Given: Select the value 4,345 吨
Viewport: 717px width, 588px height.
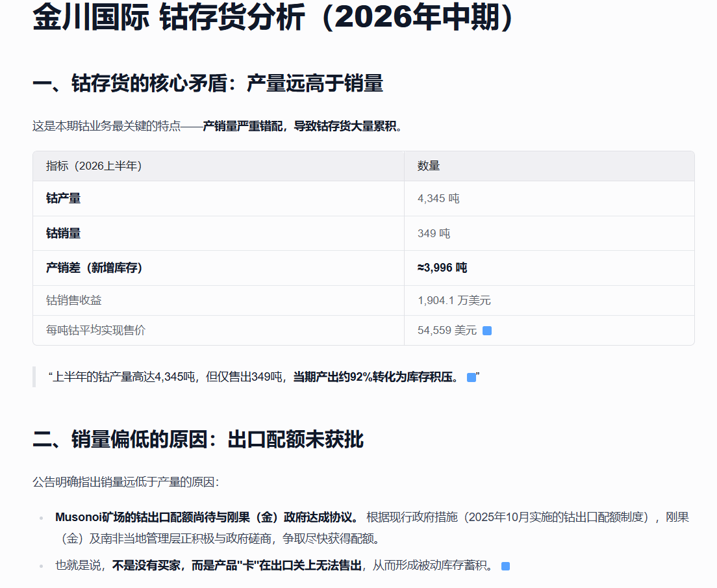Looking at the screenshot, I should (438, 198).
